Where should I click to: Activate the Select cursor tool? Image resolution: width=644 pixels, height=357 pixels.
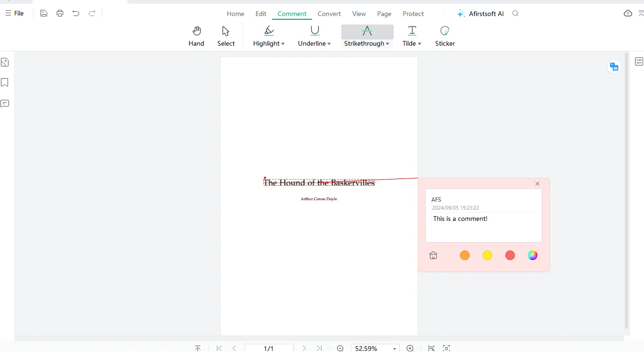pyautogui.click(x=226, y=36)
